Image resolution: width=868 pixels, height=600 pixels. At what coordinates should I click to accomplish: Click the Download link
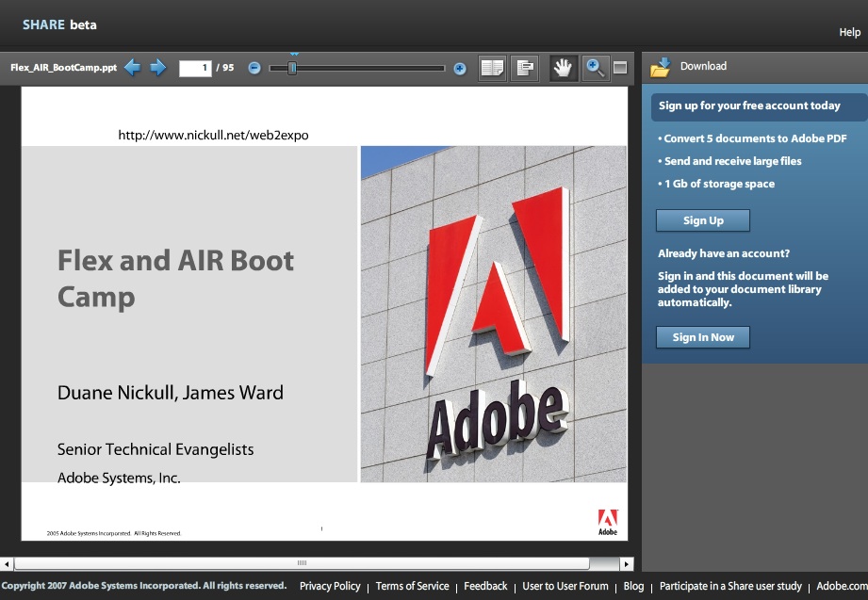(703, 66)
